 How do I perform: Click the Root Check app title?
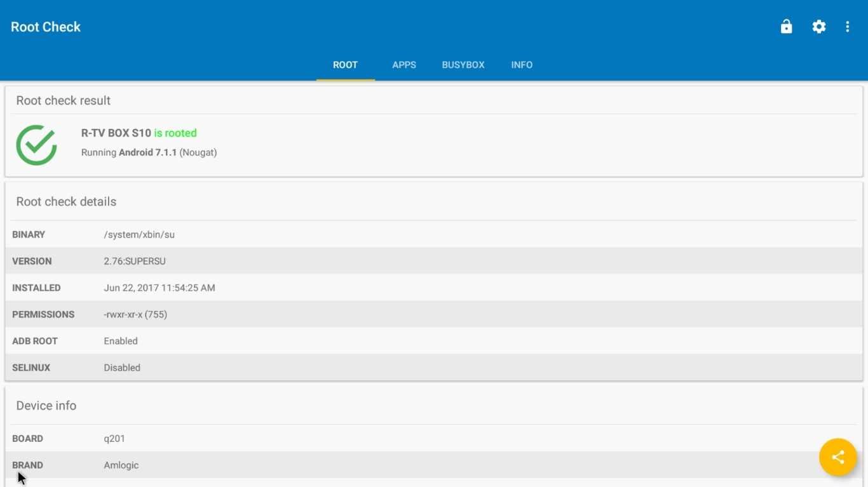(46, 27)
